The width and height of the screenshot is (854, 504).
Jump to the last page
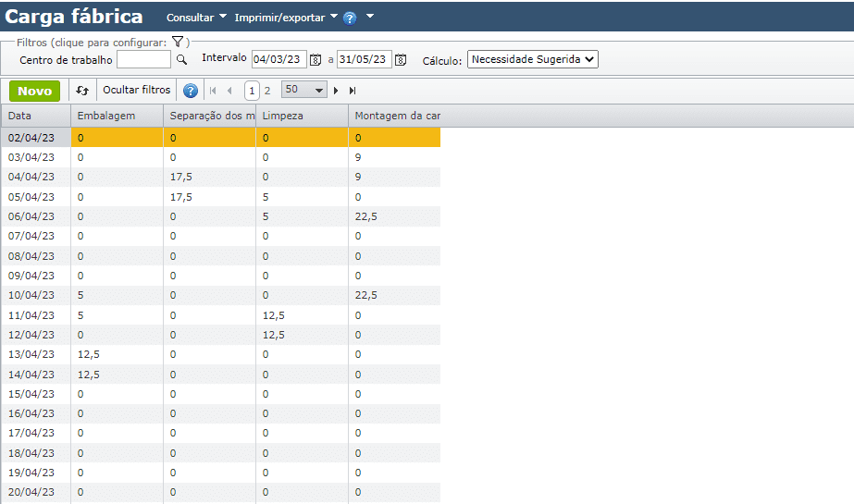coord(353,91)
